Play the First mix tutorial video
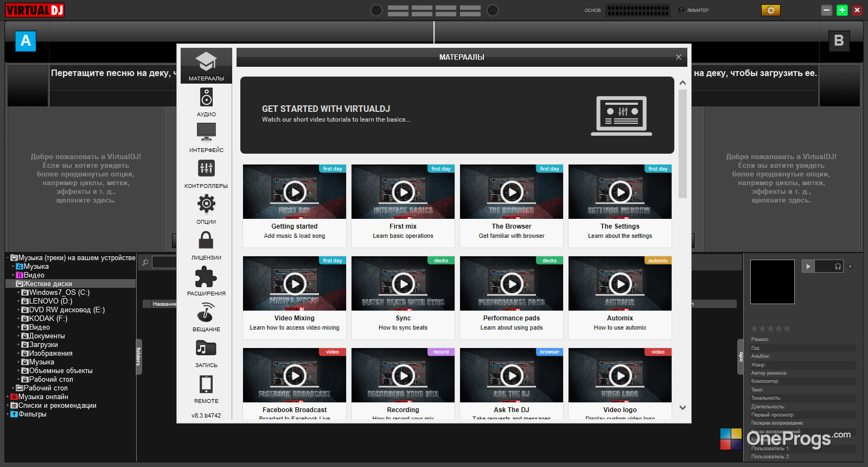Image resolution: width=868 pixels, height=467 pixels. 403,192
